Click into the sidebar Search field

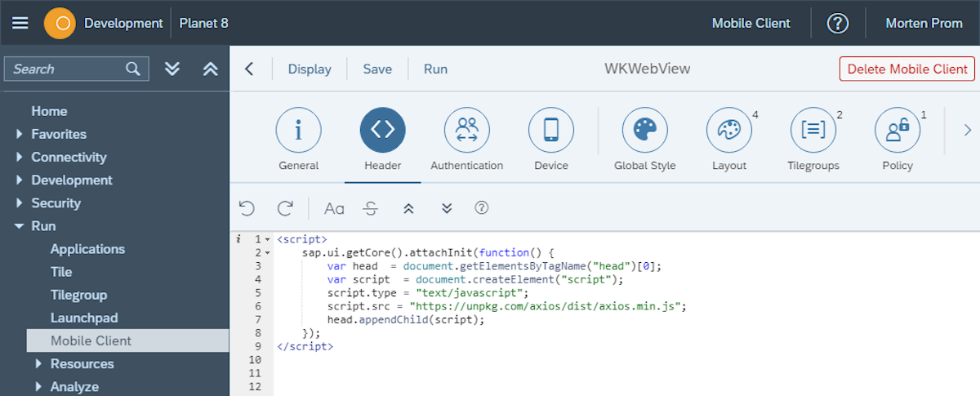pyautogui.click(x=77, y=69)
